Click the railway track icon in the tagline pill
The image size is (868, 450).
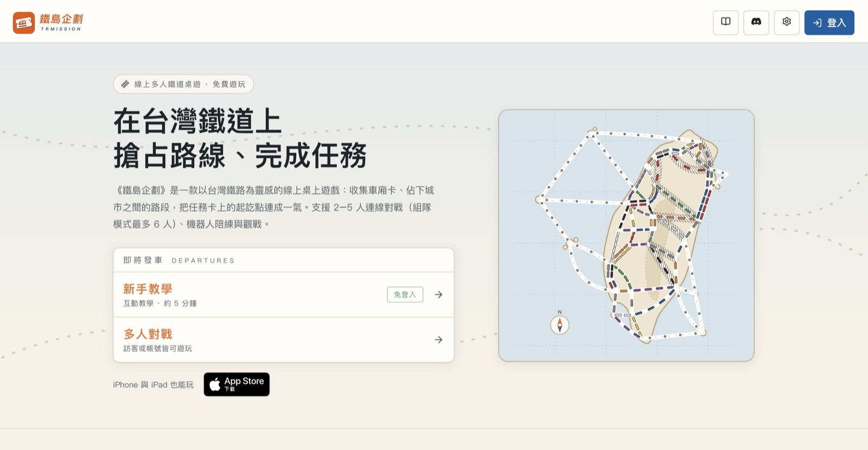[125, 84]
